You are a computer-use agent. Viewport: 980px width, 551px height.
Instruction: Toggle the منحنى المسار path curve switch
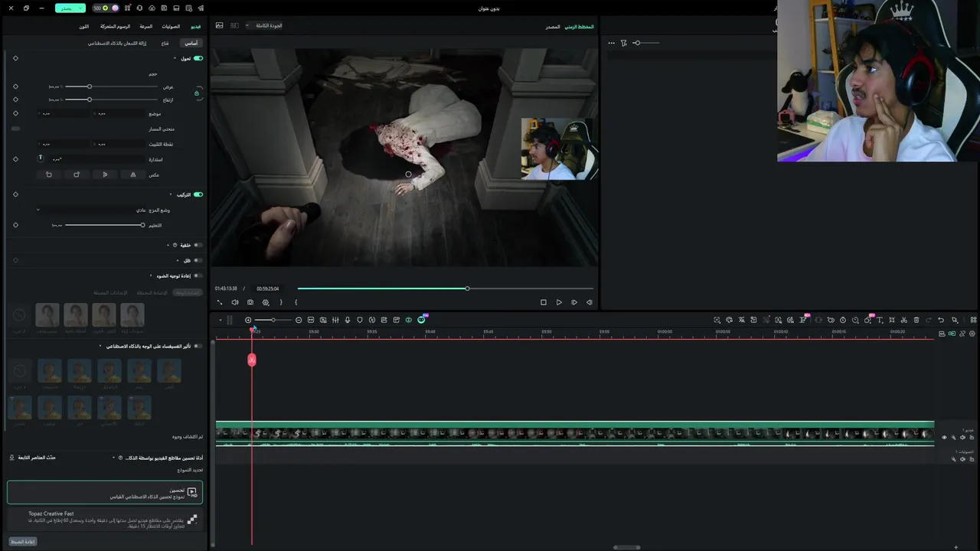tap(15, 129)
